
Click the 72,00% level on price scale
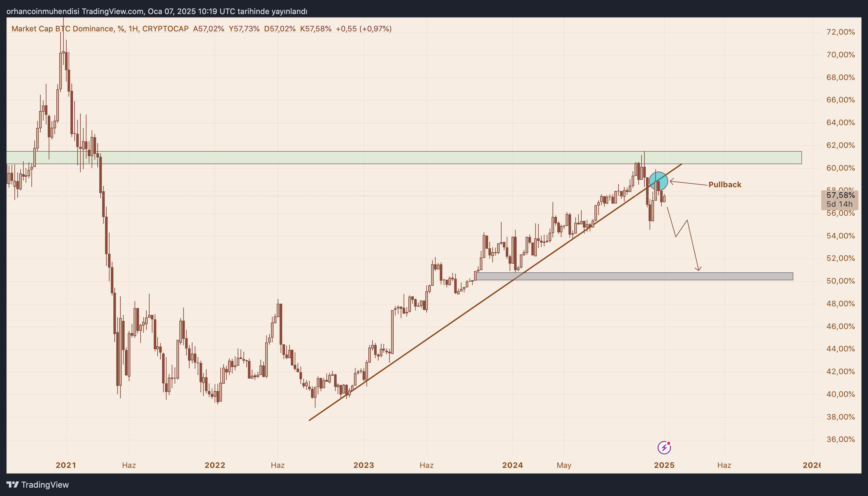840,32
